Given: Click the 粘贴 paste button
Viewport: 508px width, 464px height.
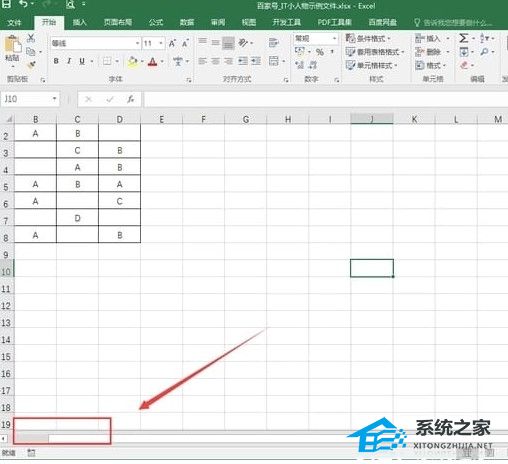Looking at the screenshot, I should 12,49.
